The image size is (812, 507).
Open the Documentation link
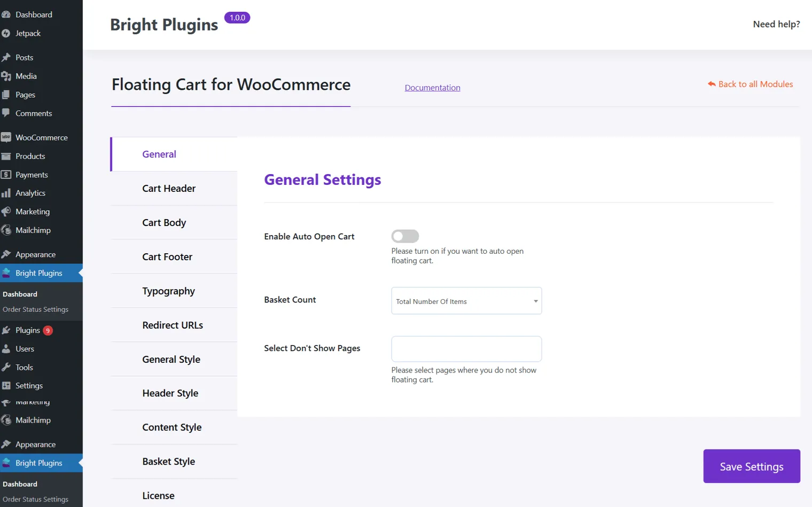point(432,88)
